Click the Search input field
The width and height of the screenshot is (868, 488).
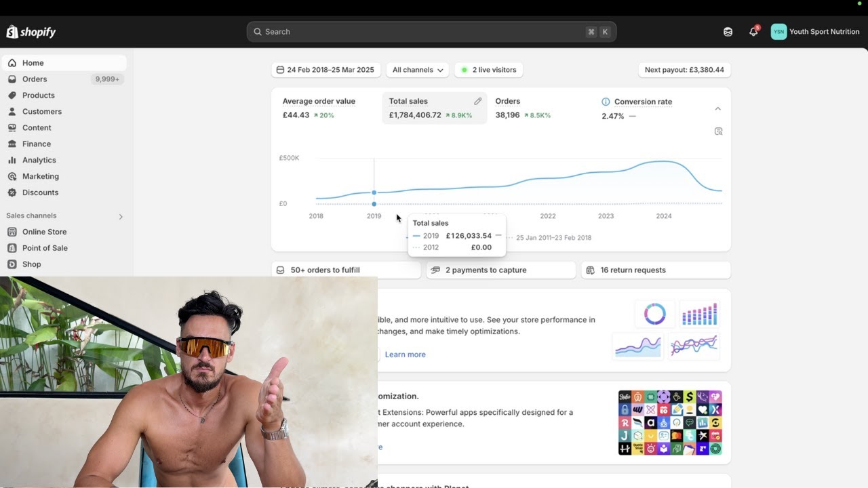coord(431,32)
